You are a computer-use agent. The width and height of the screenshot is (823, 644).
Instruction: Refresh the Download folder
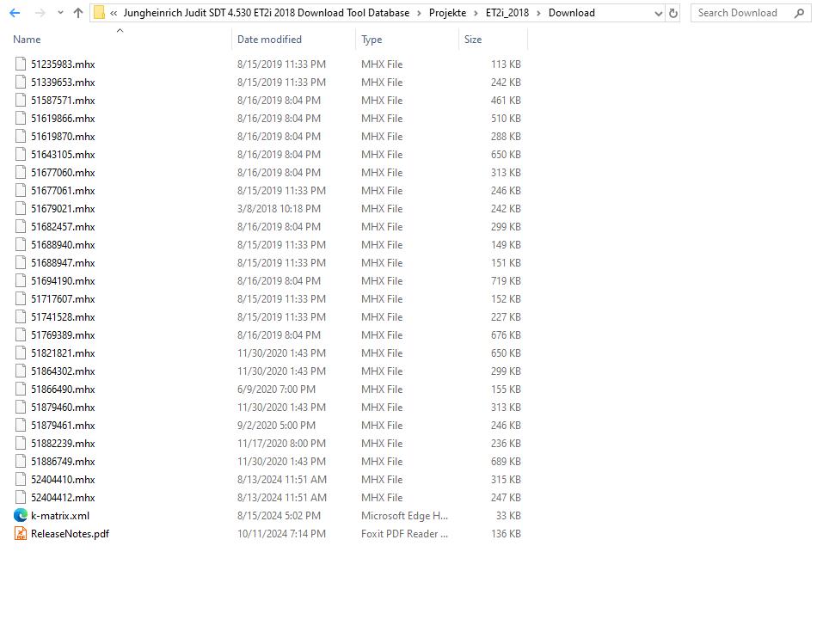coord(673,14)
